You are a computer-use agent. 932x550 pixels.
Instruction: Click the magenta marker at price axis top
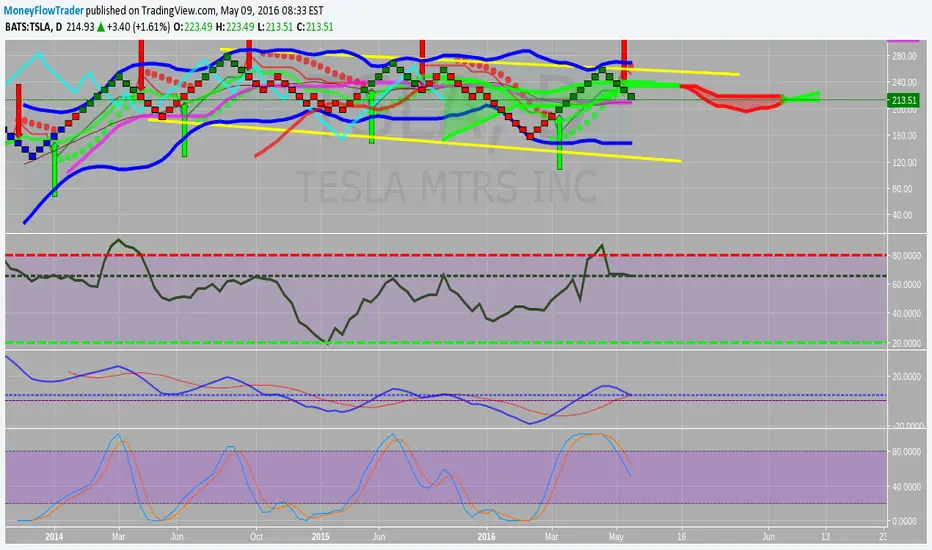[x=903, y=41]
